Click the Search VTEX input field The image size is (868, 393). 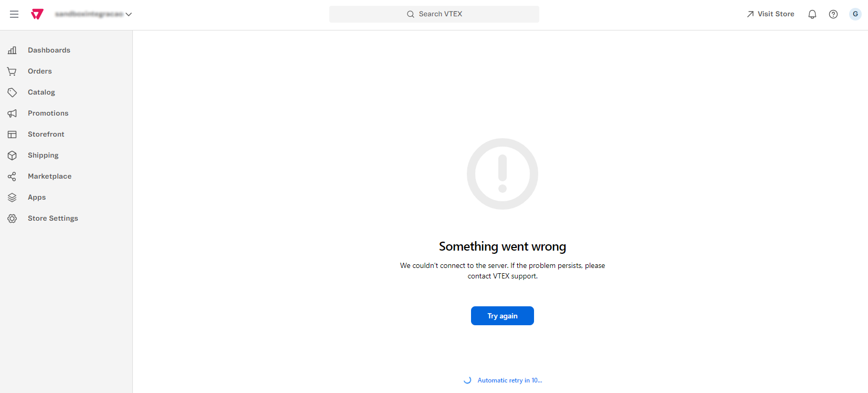coord(434,14)
